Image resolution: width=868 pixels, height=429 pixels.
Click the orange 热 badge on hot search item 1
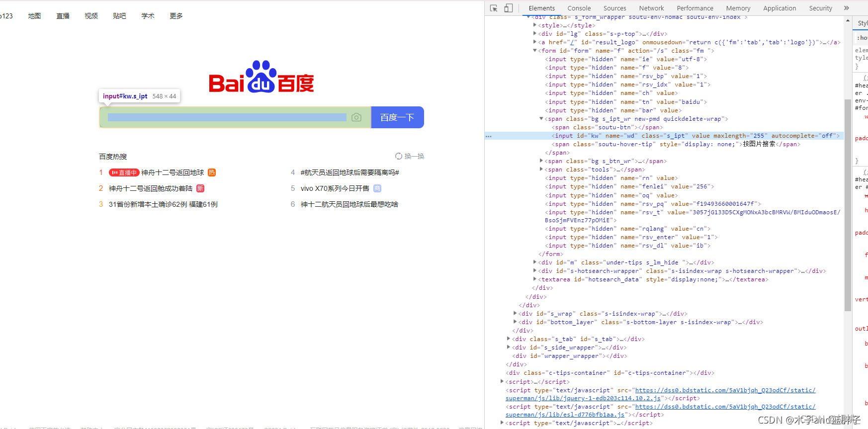pos(212,172)
